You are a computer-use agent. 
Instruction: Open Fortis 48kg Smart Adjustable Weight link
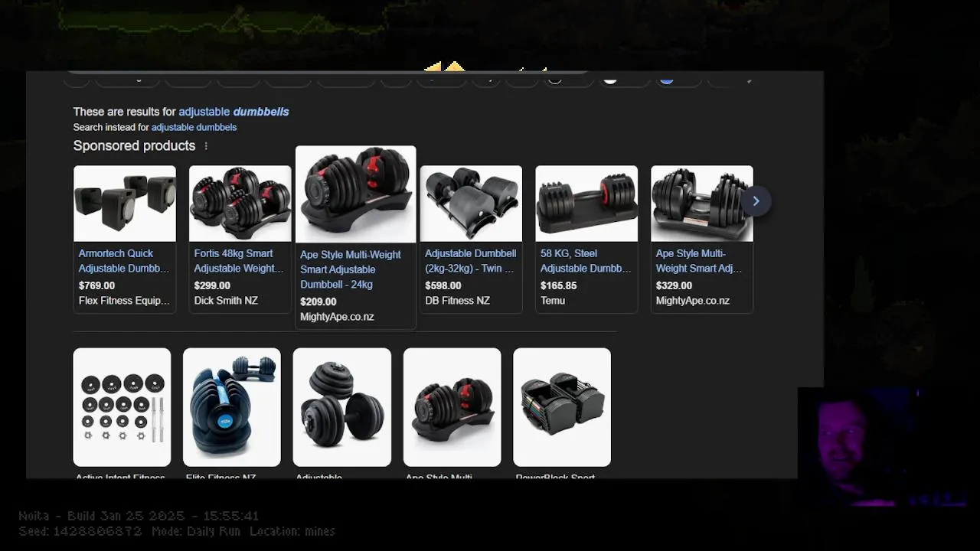[x=239, y=261]
